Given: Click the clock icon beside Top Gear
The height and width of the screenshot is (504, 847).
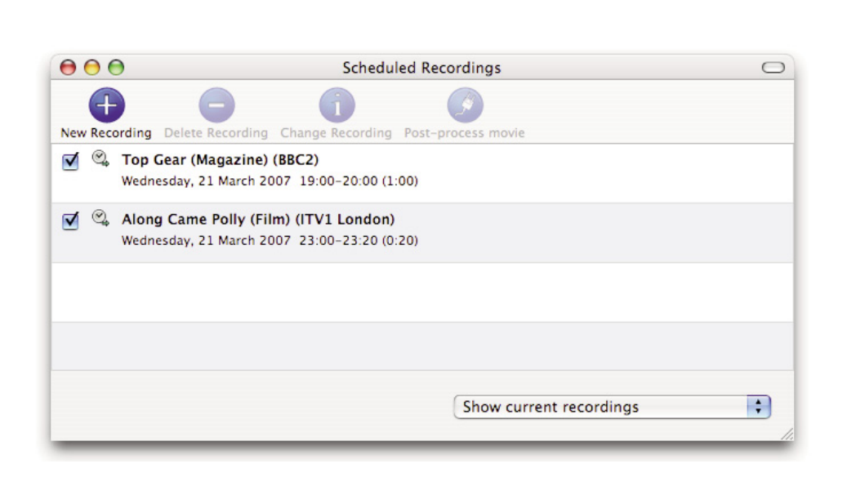Looking at the screenshot, I should [100, 159].
